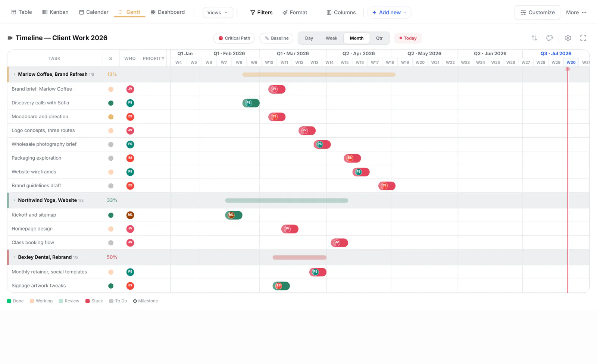Viewport: 597px width, 364px height.
Task: Click ES avatar in Moodboard and direction row
Action: point(130,117)
